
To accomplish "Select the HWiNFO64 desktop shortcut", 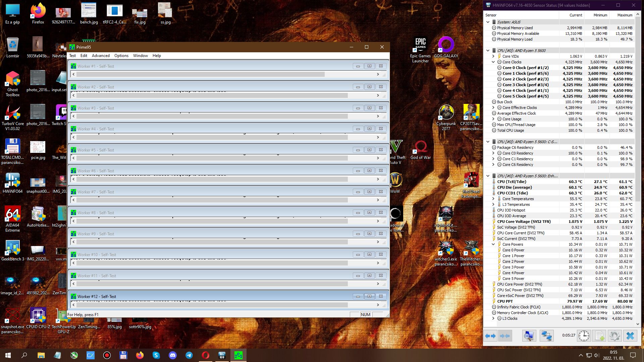I will click(x=12, y=183).
